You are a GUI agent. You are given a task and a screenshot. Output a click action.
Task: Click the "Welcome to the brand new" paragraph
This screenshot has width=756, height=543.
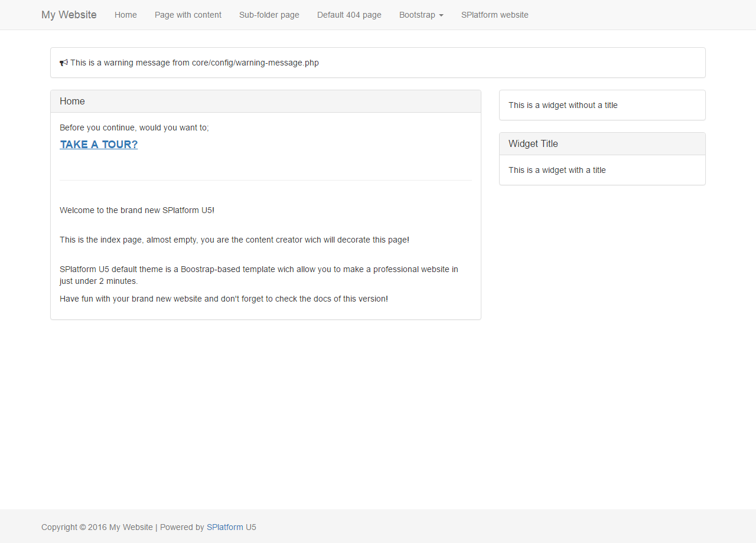[x=136, y=210]
